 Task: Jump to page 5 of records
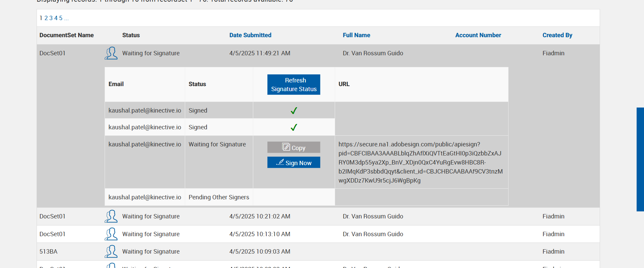tap(61, 18)
